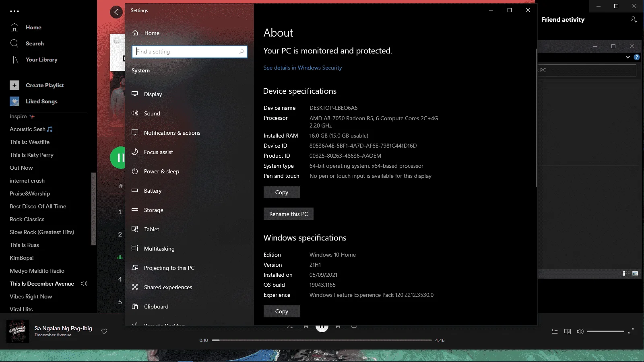Open the three-dots menu in Spotify
Screen dimensions: 644x362
(x=14, y=11)
